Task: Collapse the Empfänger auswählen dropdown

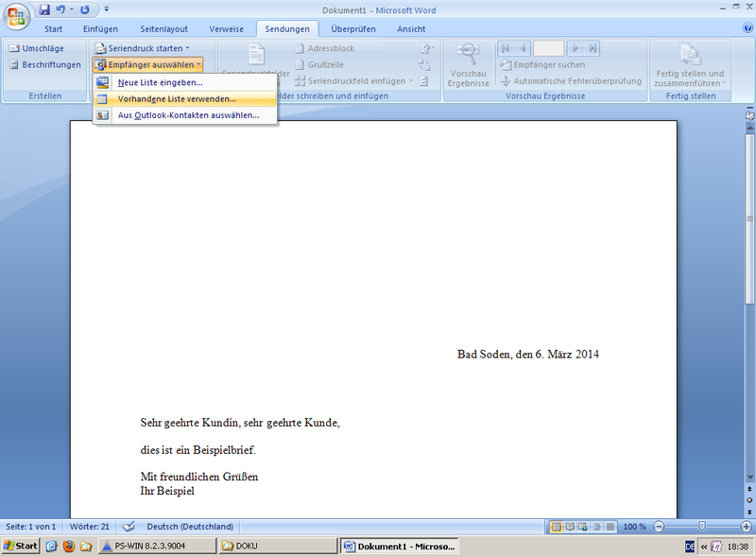Action: [x=148, y=64]
